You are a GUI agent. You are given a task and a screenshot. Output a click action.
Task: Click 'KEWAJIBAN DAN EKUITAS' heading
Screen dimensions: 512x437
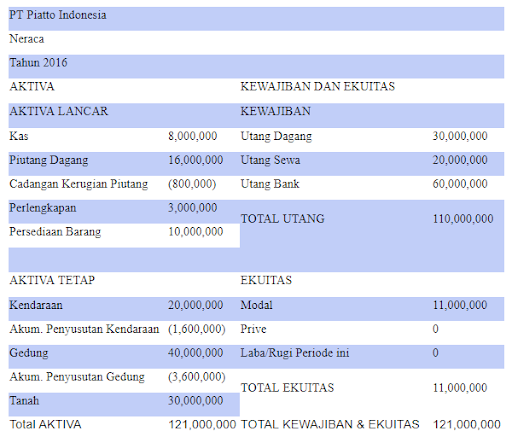coord(318,87)
